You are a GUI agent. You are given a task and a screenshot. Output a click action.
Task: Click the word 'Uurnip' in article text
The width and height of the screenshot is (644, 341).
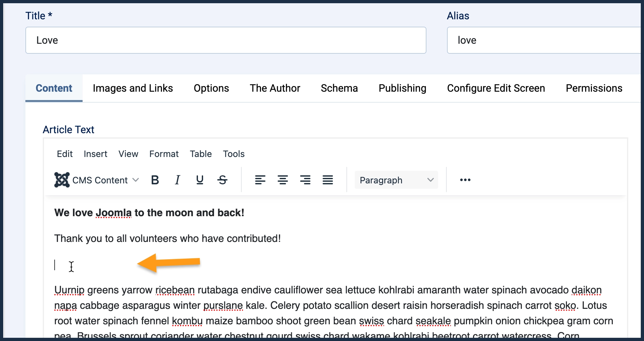tap(69, 290)
